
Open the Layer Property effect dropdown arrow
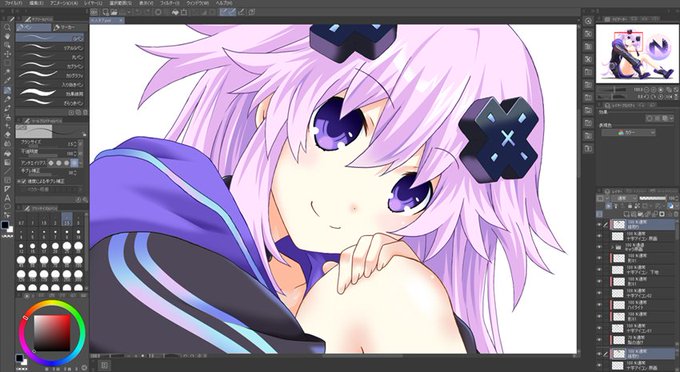671,118
